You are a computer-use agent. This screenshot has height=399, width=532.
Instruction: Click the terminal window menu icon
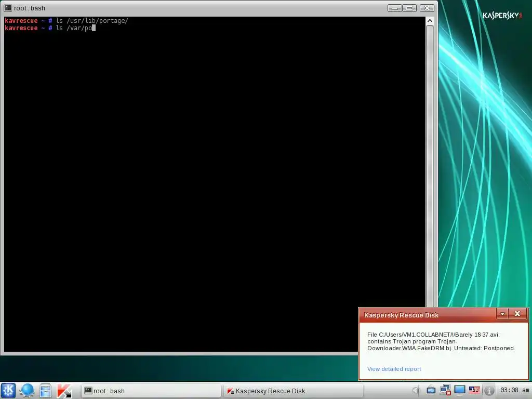pyautogui.click(x=8, y=8)
